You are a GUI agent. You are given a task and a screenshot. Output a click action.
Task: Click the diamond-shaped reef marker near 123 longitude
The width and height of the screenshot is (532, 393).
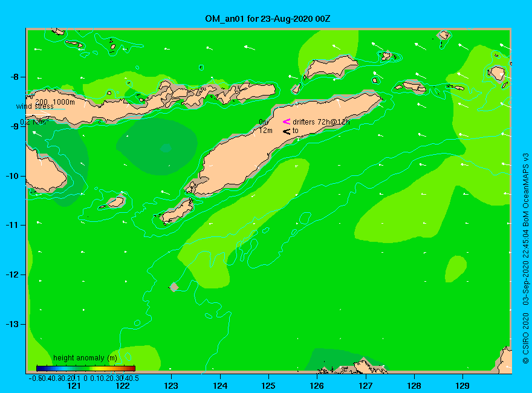click(174, 287)
